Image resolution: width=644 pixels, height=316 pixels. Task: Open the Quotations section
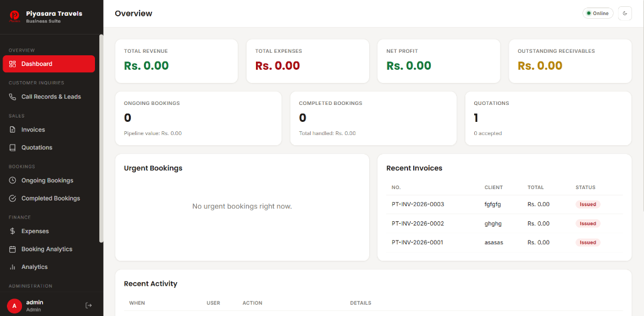click(49, 148)
